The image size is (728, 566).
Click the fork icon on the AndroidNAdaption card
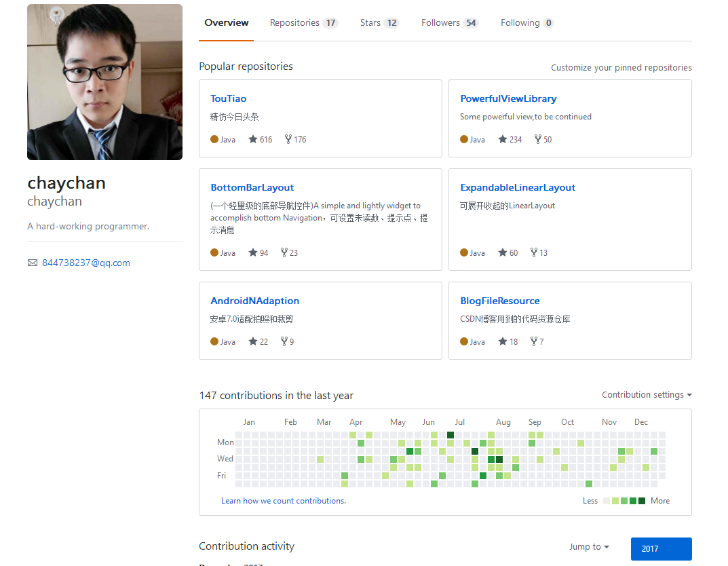(284, 341)
